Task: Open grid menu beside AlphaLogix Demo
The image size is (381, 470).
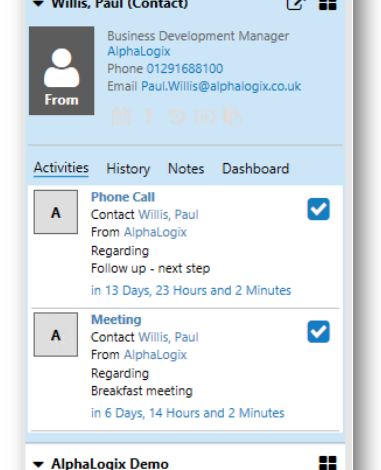Action: (328, 464)
